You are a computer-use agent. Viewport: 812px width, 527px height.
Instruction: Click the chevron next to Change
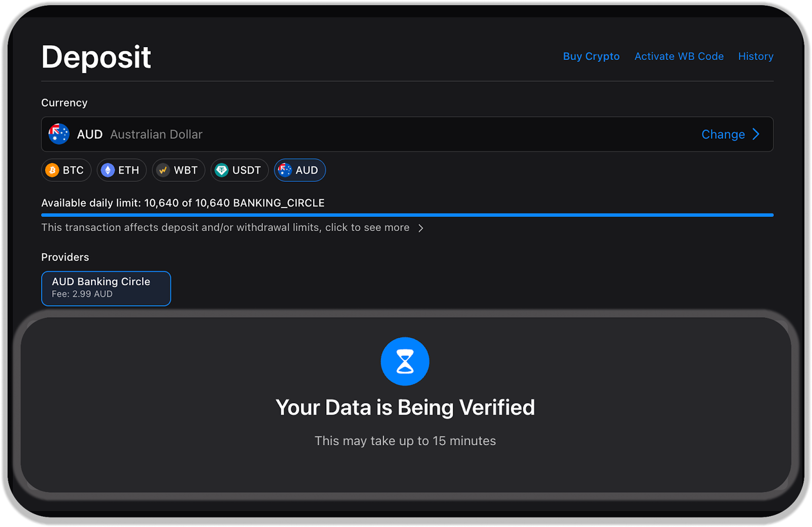click(756, 134)
